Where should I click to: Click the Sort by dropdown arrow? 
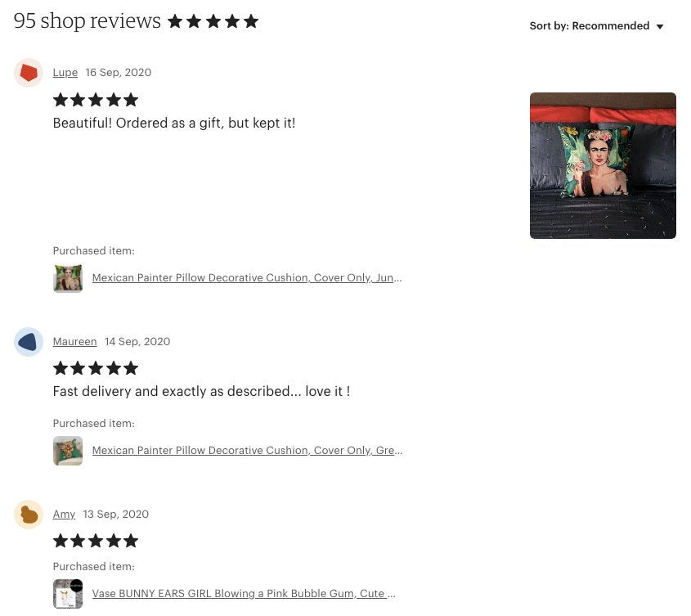(660, 27)
